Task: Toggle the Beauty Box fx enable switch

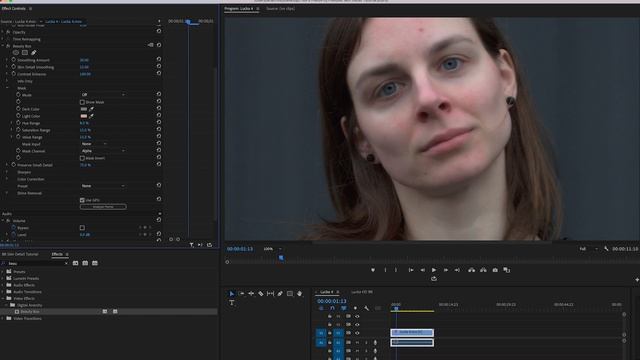Action: point(8,46)
